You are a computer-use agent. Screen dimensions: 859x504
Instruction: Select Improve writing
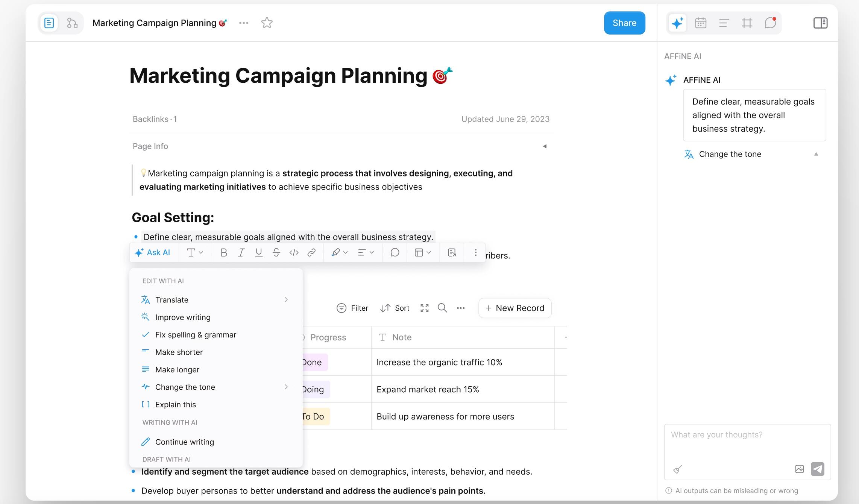(x=216, y=317)
